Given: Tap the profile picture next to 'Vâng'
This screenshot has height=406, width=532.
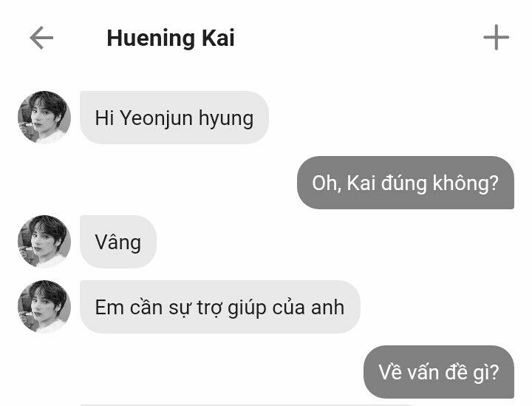Looking at the screenshot, I should tap(44, 241).
